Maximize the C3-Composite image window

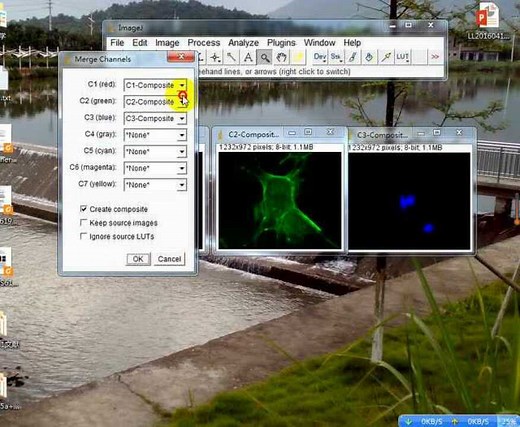point(437,133)
